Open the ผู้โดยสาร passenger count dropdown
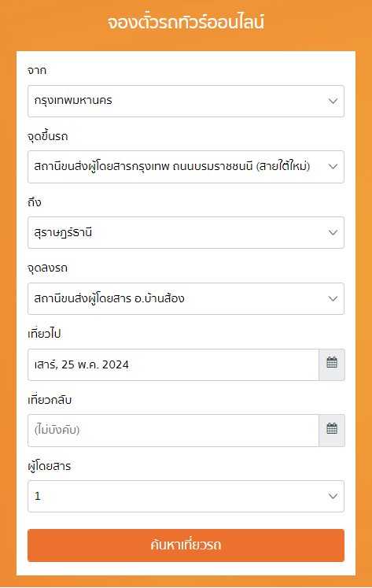 tap(186, 496)
